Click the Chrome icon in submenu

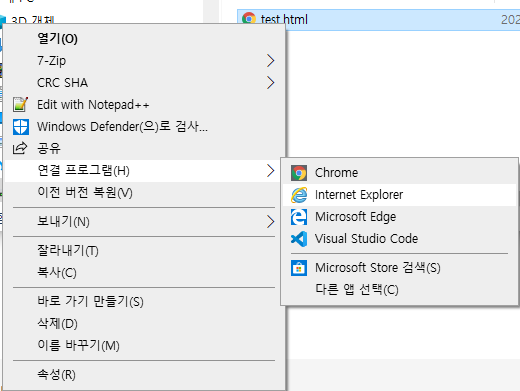tap(299, 173)
